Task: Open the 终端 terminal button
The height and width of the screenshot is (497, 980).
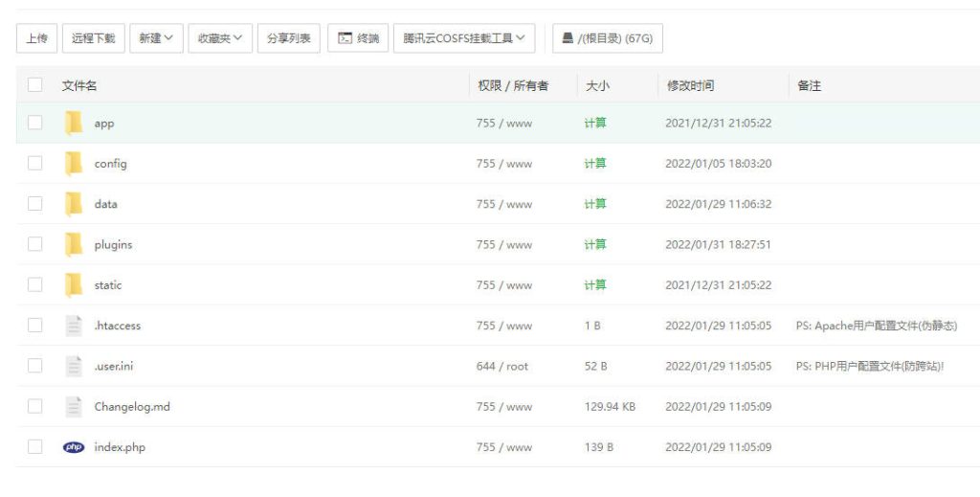Action: (x=358, y=38)
